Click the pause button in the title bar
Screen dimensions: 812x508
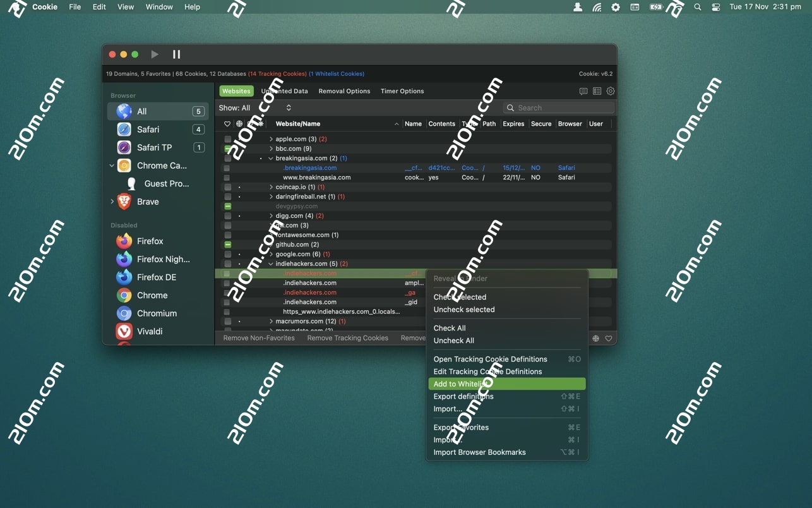coord(177,54)
